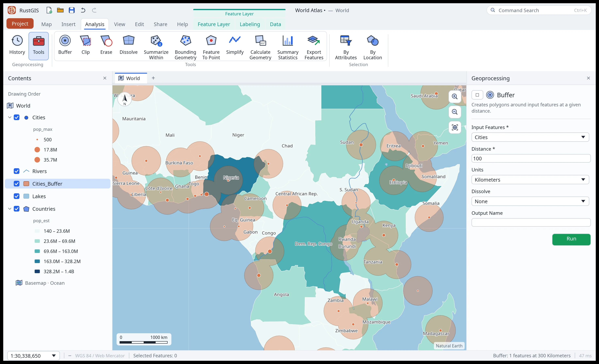Save the project with the disk icon
Image resolution: width=599 pixels, height=364 pixels.
(x=71, y=10)
